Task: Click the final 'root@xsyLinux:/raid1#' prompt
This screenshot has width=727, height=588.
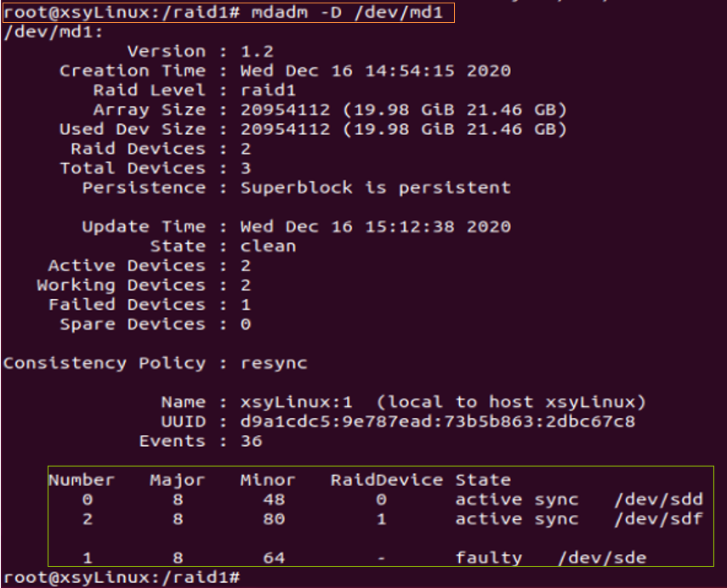Action: click(122, 578)
